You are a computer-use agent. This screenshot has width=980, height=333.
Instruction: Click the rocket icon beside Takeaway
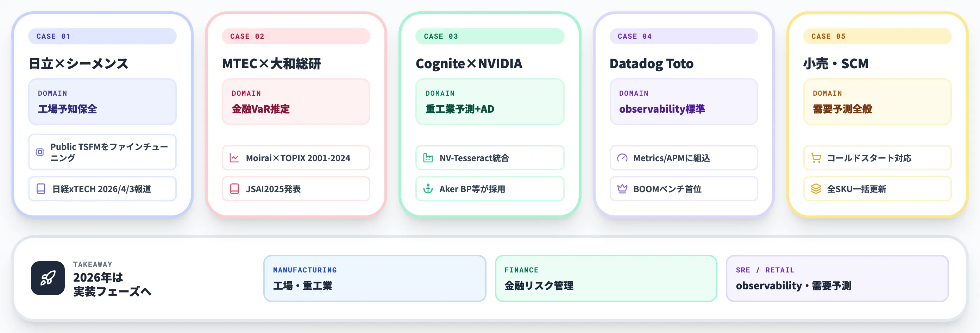click(x=48, y=278)
